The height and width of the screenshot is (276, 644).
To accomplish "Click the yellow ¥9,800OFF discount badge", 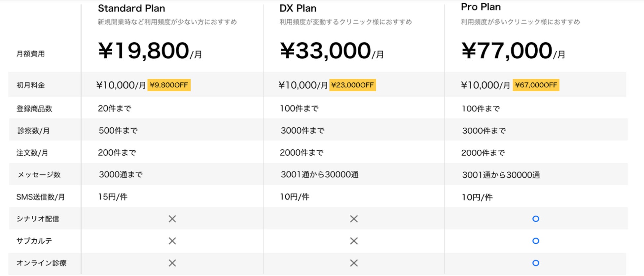I will point(169,85).
